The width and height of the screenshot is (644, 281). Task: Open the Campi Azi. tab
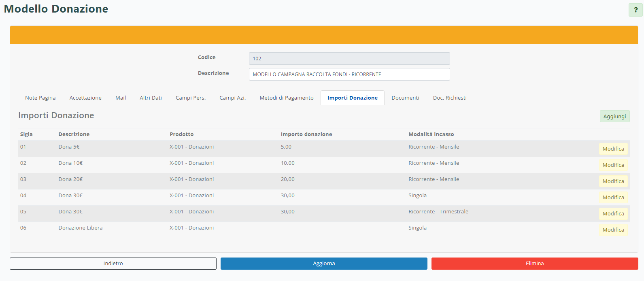pos(233,98)
